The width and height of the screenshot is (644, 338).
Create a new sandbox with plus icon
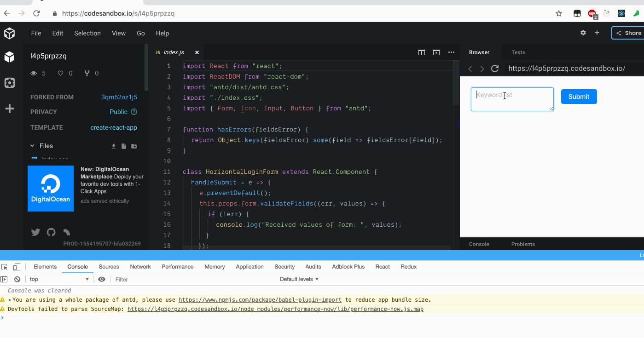click(596, 33)
